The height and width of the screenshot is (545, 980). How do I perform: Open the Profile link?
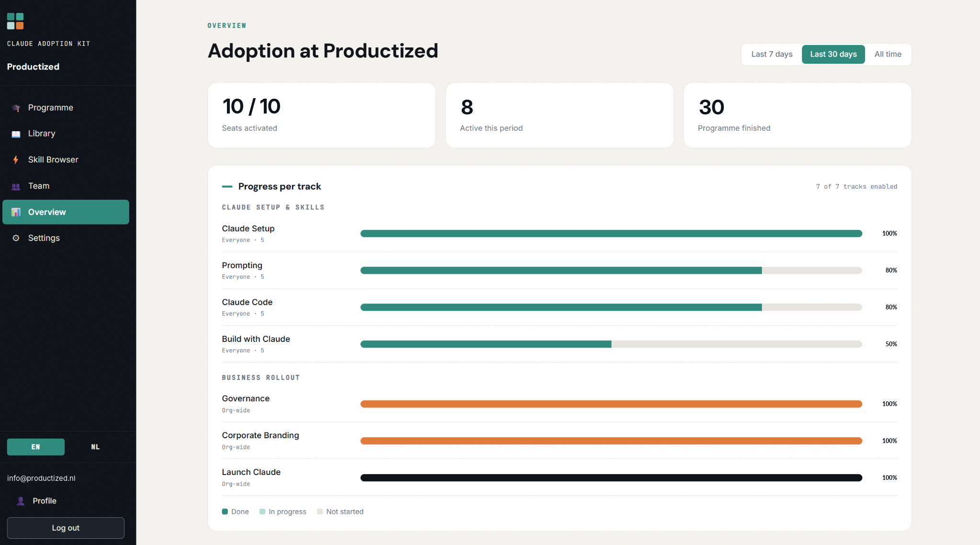coord(45,501)
